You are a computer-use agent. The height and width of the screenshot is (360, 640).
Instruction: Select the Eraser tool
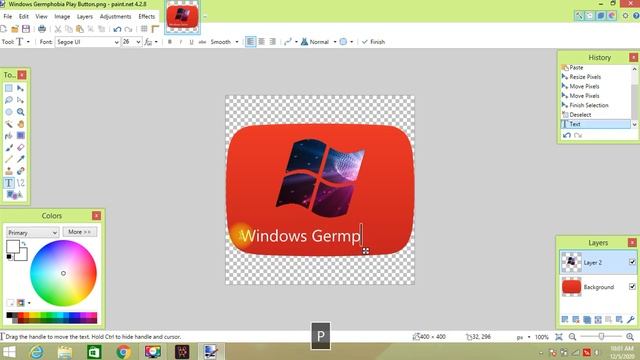(20, 147)
